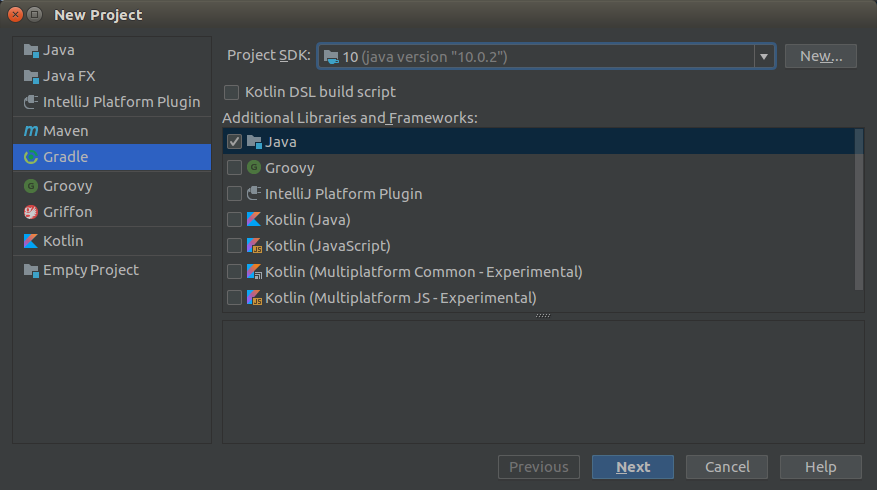Click the Kotlin (JavaScript) framework icon
Image resolution: width=877 pixels, height=490 pixels.
[x=254, y=246]
